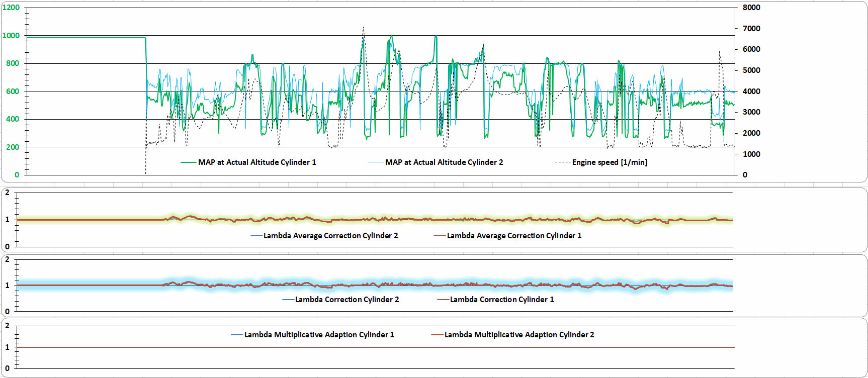Select the 5000 label on the right axis
This screenshot has height=378, width=868.
pyautogui.click(x=751, y=70)
